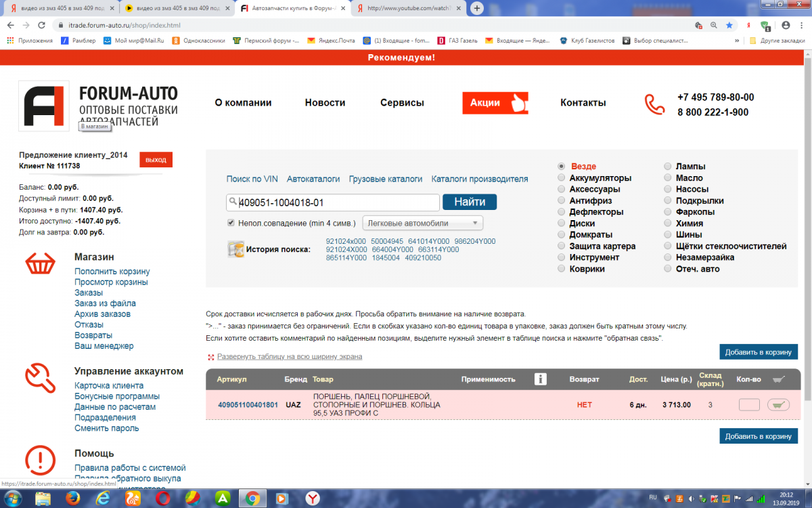Screen dimensions: 812x508
Task: Open the Chrome profile avatar
Action: coord(785,25)
